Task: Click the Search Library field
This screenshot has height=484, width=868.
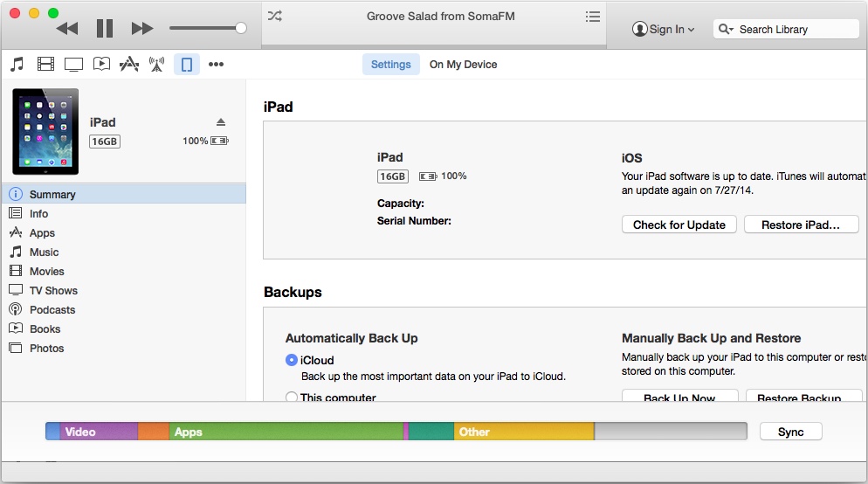Action: 786,30
